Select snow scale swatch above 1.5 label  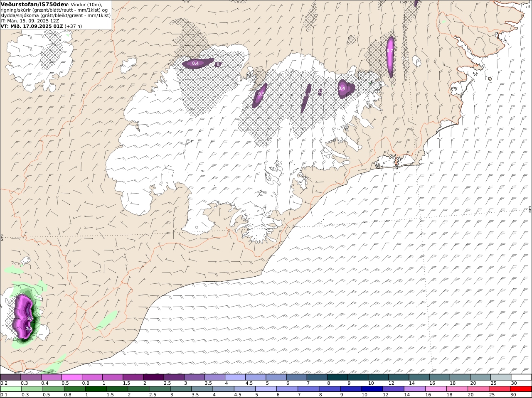(x=133, y=377)
